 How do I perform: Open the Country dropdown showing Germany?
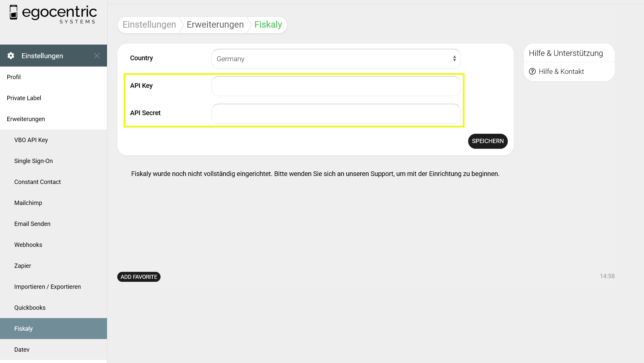tap(332, 59)
